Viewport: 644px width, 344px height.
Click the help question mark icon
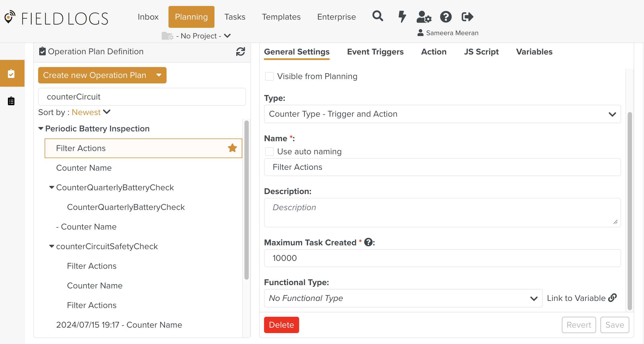click(446, 17)
